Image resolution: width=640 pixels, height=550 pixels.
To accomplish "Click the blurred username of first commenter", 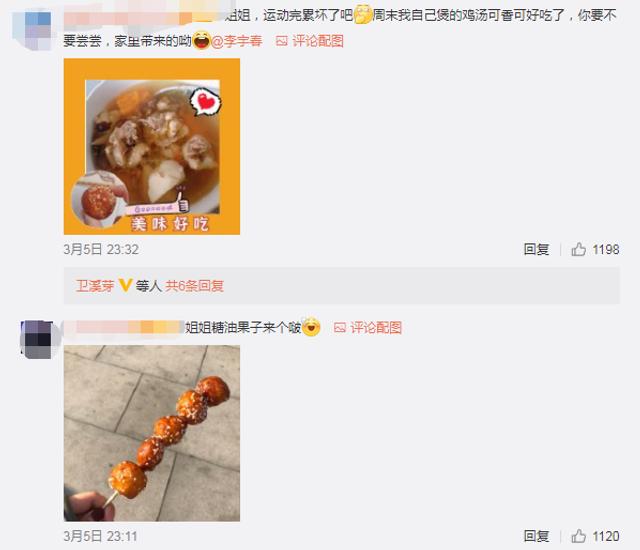I will click(144, 16).
